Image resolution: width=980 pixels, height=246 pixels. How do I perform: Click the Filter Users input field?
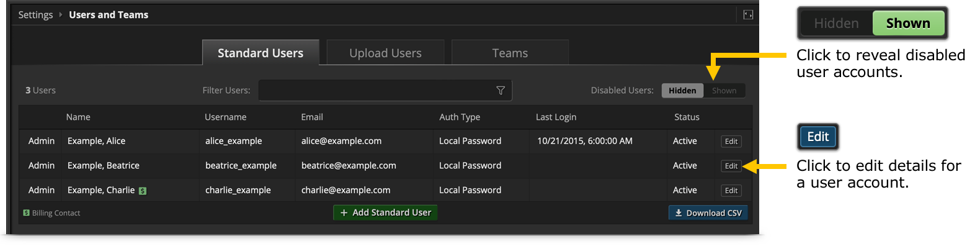pos(385,90)
